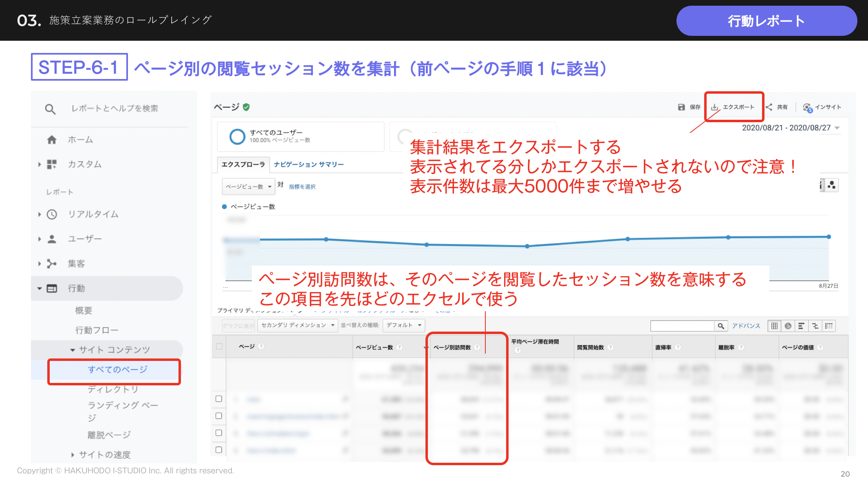Toggle the select-all header checkbox
This screenshot has height=488, width=868.
[219, 347]
